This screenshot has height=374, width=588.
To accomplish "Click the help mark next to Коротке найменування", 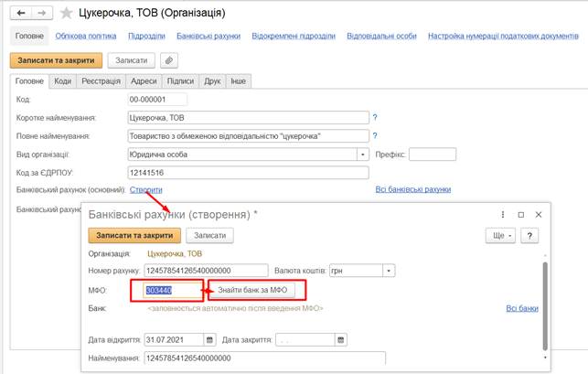I will [375, 118].
